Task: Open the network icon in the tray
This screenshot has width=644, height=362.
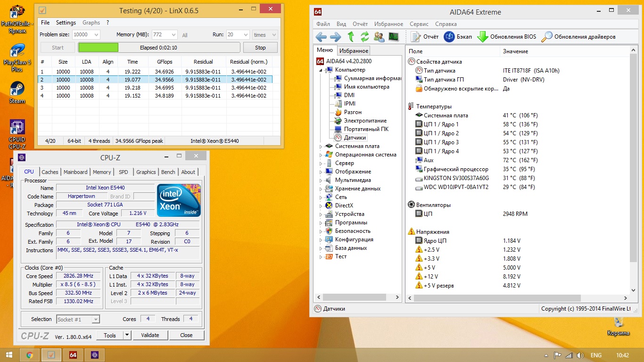Action: (569, 355)
